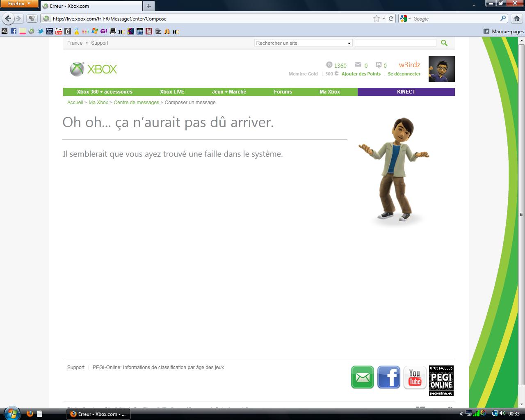Click the 'Centre de messages' breadcrumb link

point(136,103)
